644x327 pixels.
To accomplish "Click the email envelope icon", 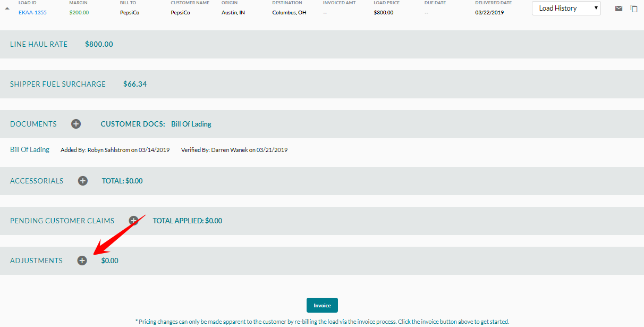I will click(x=618, y=9).
